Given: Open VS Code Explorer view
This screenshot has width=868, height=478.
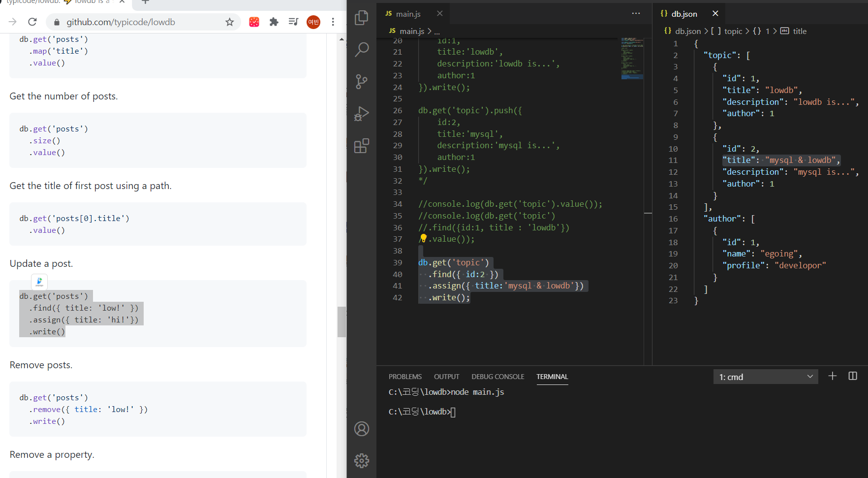Looking at the screenshot, I should [362, 18].
